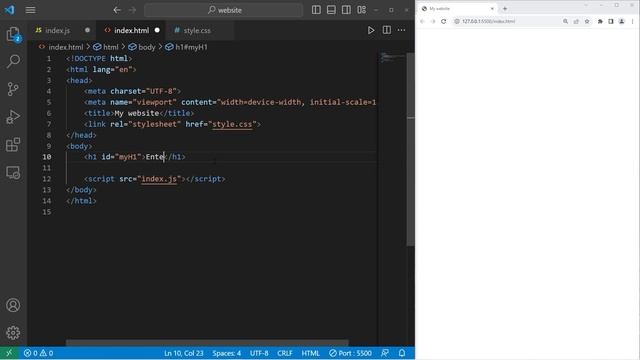Open problems panel showing 0 errors
640x360 pixels.
tap(38, 353)
